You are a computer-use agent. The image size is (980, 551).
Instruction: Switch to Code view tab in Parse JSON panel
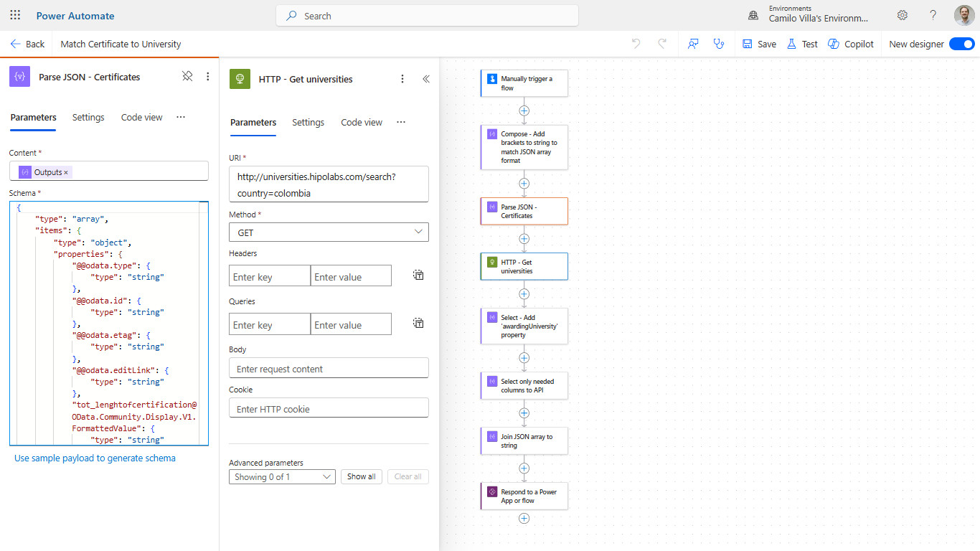tap(141, 117)
